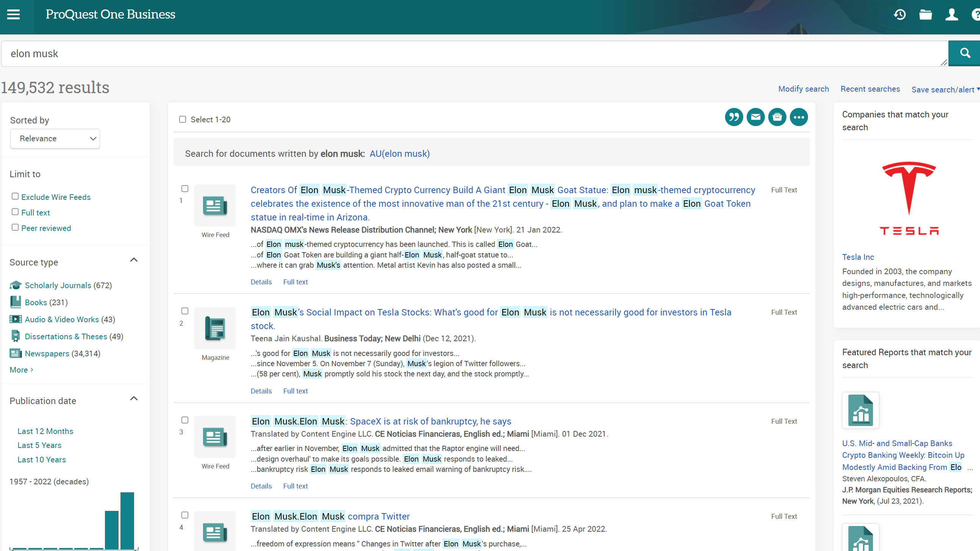
Task: Open Elon Musk compra Twitter article
Action: [x=330, y=517]
